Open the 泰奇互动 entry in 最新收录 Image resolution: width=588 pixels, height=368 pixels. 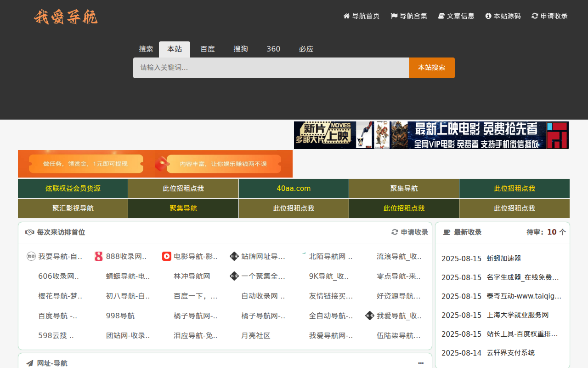pos(524,296)
